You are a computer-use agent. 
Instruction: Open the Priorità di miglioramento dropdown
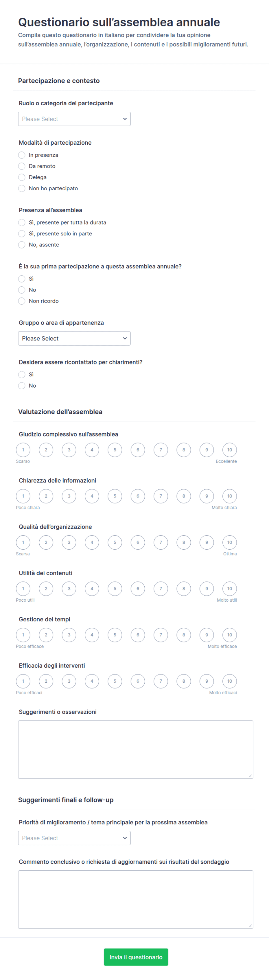(74, 838)
